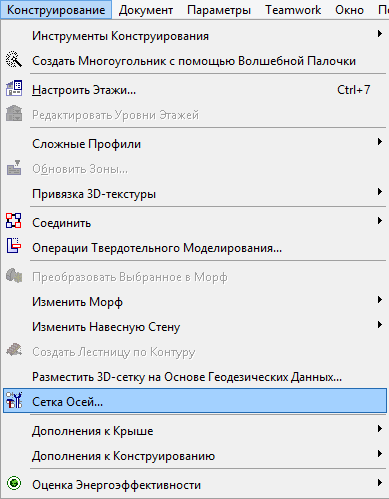Expand the Инструменты Конструирования submenu arrow
Viewport: 389px width, 499px height.
[379, 34]
